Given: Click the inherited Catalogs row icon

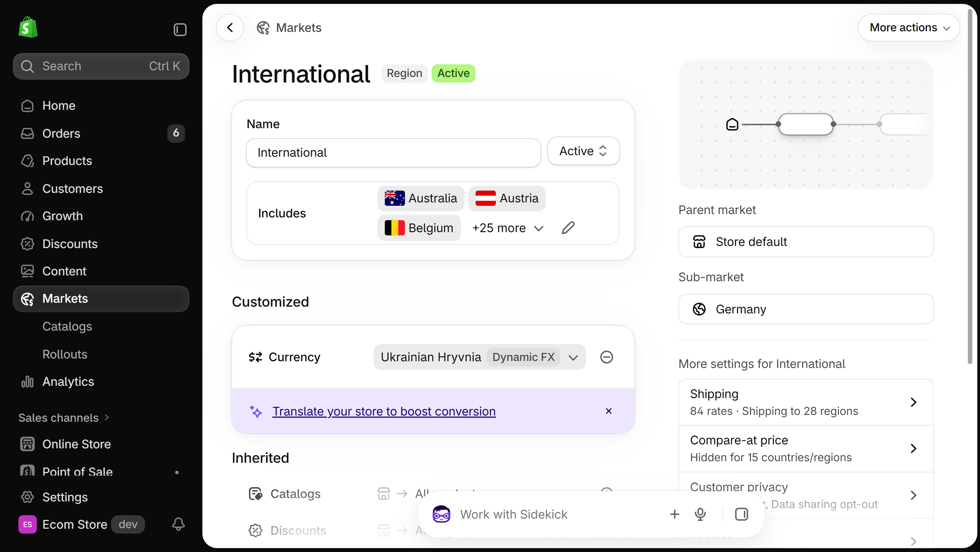Looking at the screenshot, I should [x=255, y=494].
